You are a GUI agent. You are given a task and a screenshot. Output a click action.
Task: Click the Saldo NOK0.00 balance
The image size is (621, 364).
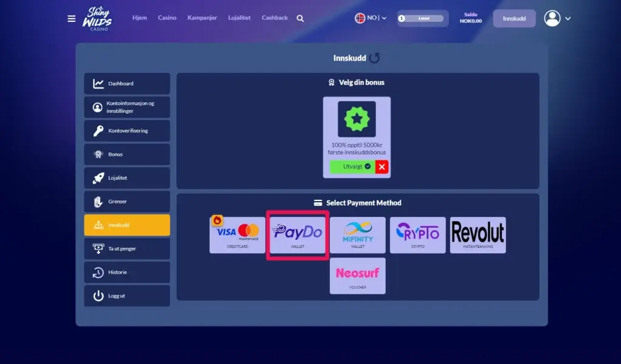(471, 18)
